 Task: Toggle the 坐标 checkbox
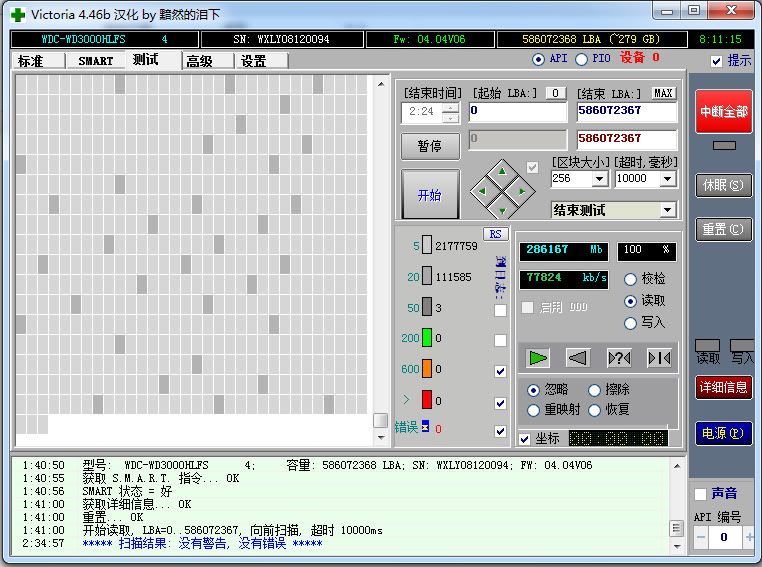(x=525, y=439)
